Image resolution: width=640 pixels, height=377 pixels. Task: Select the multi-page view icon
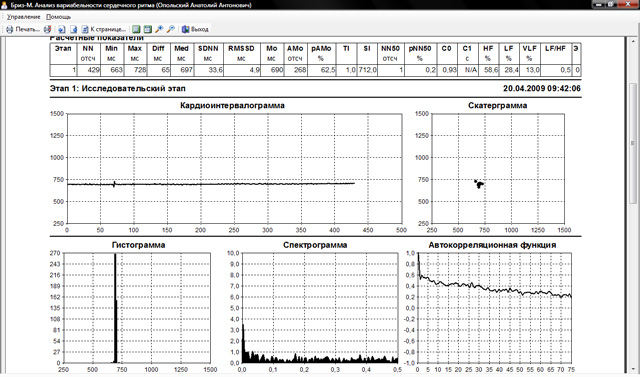point(148,29)
